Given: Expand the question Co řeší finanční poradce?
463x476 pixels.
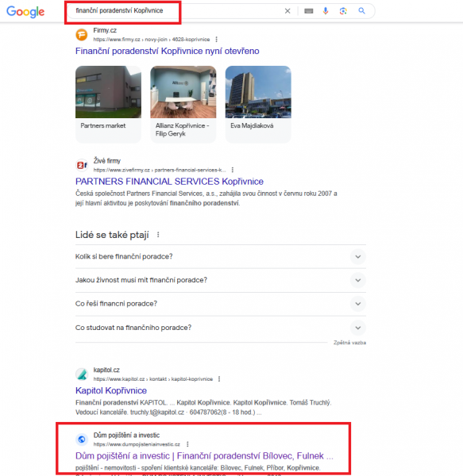Looking at the screenshot, I should [x=221, y=304].
